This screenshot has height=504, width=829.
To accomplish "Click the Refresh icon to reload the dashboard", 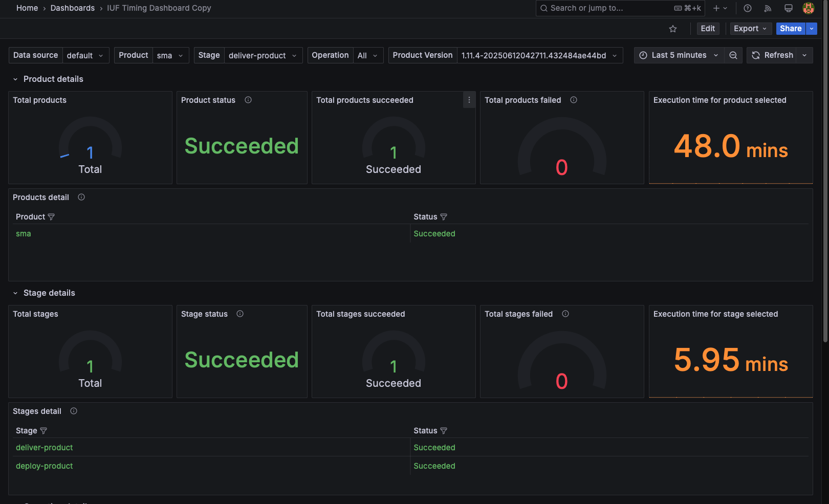I will [756, 55].
